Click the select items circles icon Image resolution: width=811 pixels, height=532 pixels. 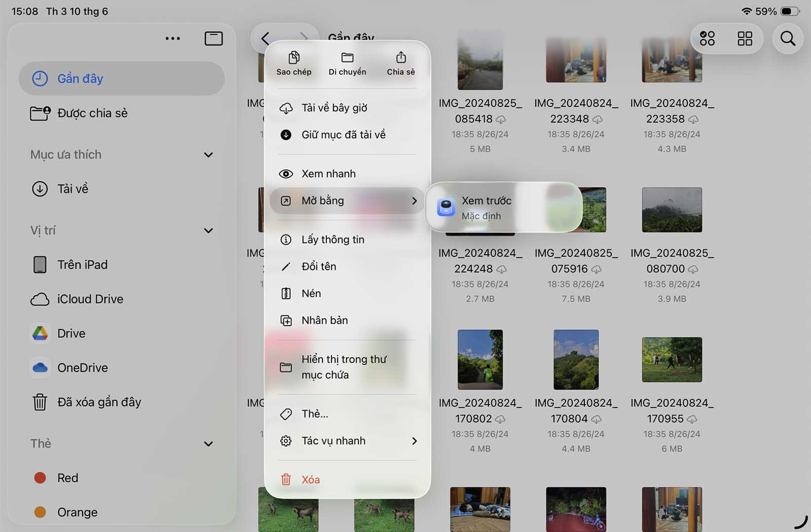(x=707, y=39)
